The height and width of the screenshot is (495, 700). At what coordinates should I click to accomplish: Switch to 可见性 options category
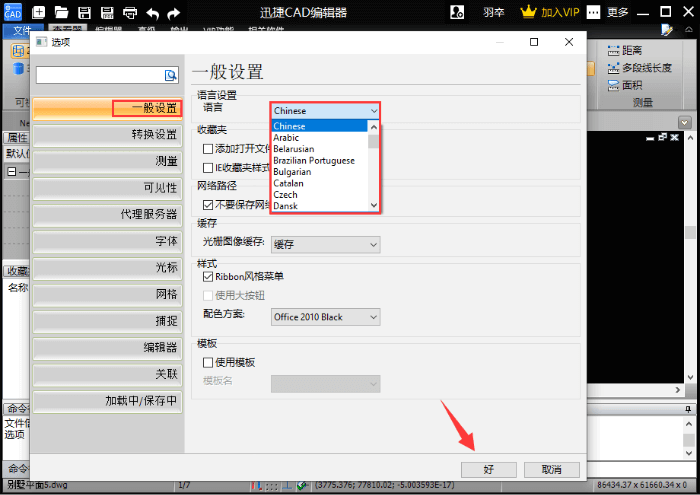[x=108, y=188]
